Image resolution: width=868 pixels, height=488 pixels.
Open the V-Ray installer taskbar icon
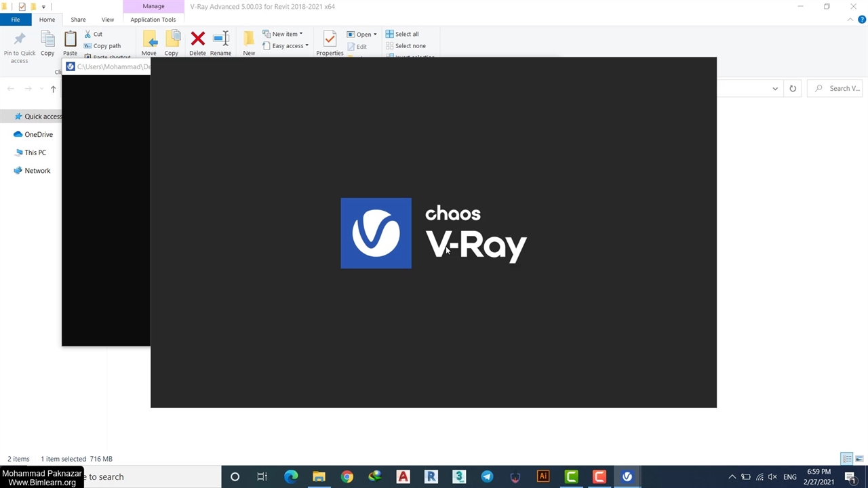point(627,476)
